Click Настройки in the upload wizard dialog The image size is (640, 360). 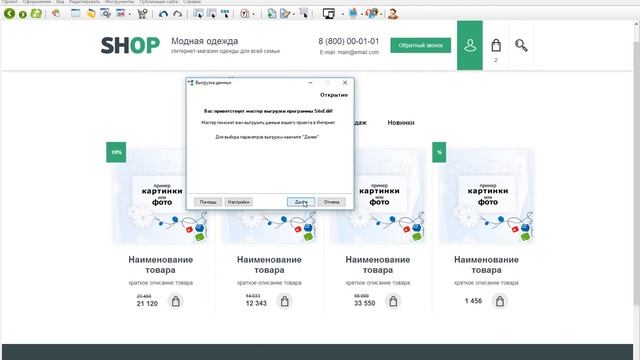point(239,202)
